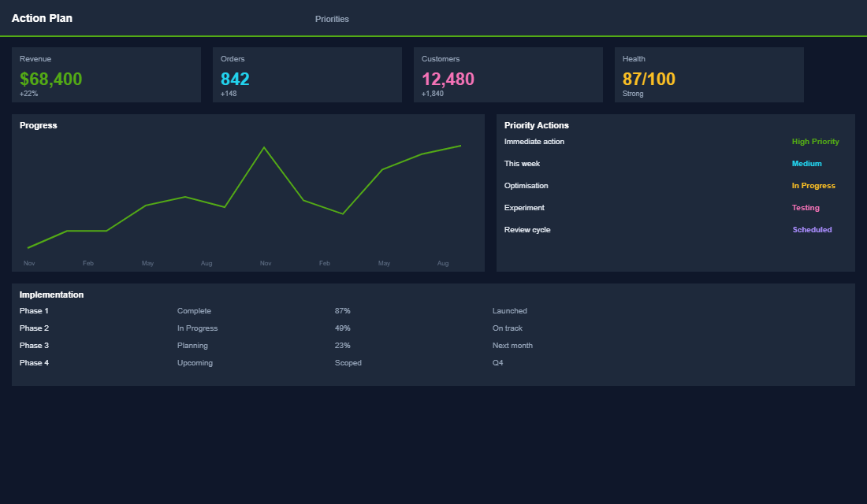This screenshot has width=867, height=504.
Task: Click the peak point on the Progress chart
Action: click(x=265, y=146)
